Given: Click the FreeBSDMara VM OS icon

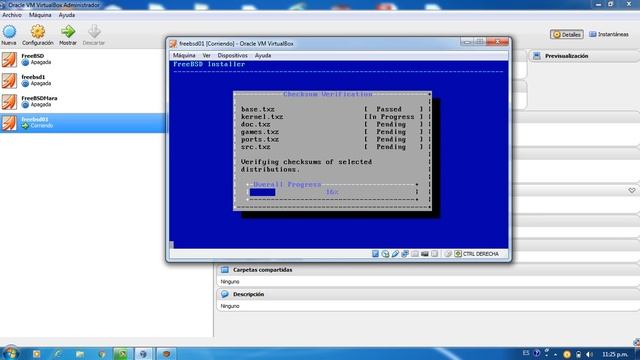Looking at the screenshot, I should (9, 102).
